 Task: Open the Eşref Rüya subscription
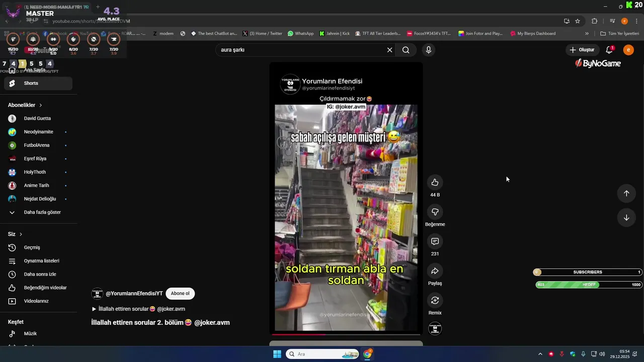[38, 159]
